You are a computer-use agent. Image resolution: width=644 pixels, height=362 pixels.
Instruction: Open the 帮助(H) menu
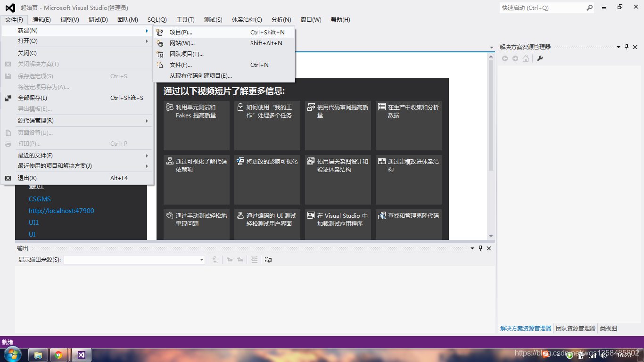(x=340, y=19)
